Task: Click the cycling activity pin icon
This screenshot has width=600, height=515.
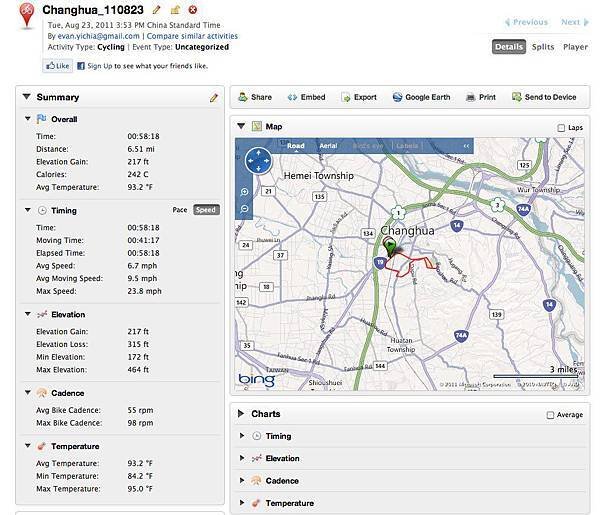Action: point(27,15)
